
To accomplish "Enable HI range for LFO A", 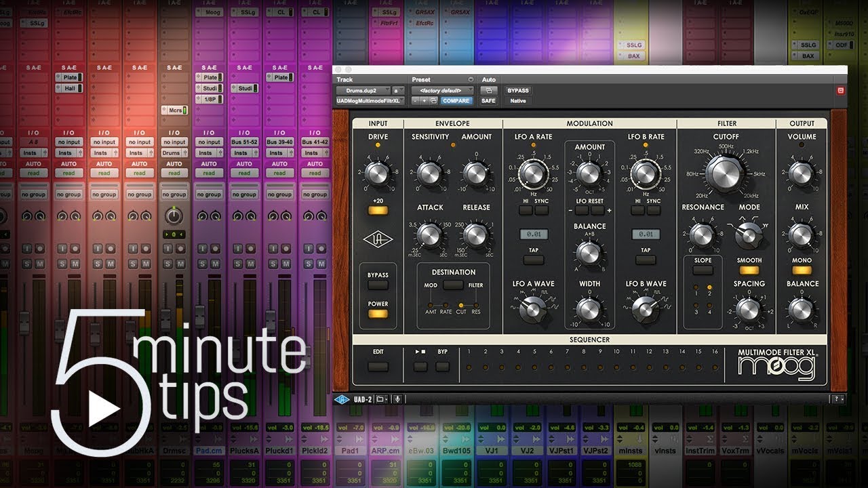I will pyautogui.click(x=526, y=211).
